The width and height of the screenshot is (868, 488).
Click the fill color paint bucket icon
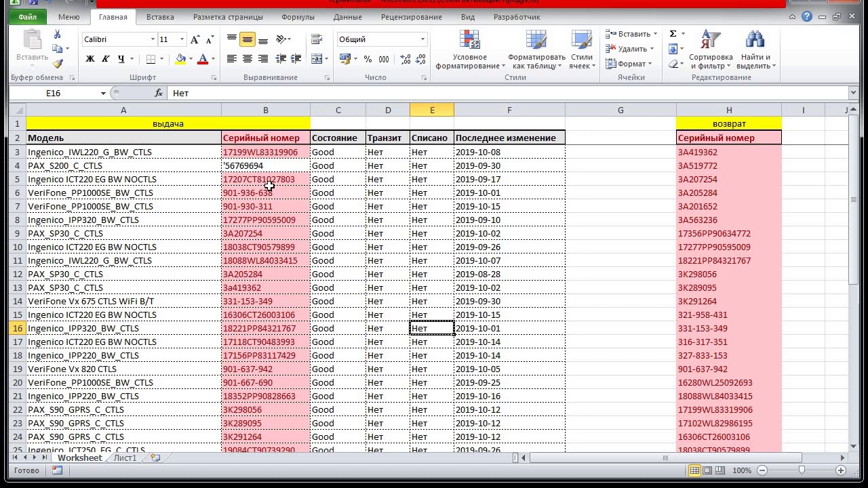point(180,59)
